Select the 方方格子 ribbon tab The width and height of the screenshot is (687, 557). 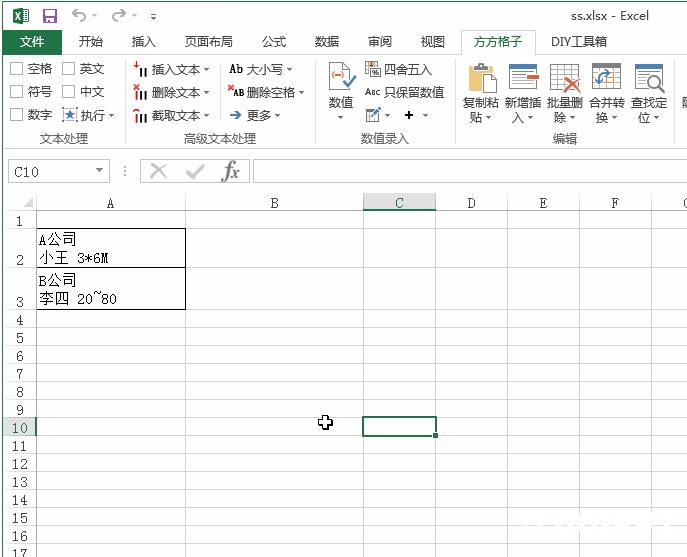point(498,42)
